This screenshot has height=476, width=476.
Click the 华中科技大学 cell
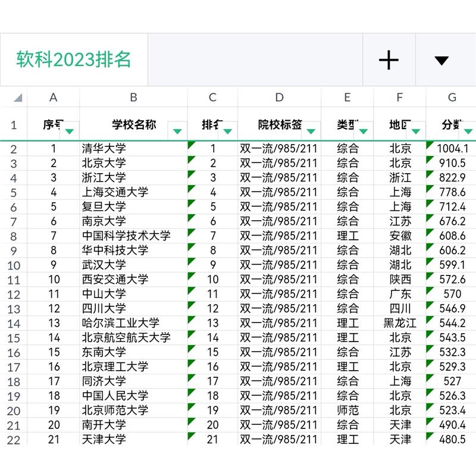tap(133, 250)
